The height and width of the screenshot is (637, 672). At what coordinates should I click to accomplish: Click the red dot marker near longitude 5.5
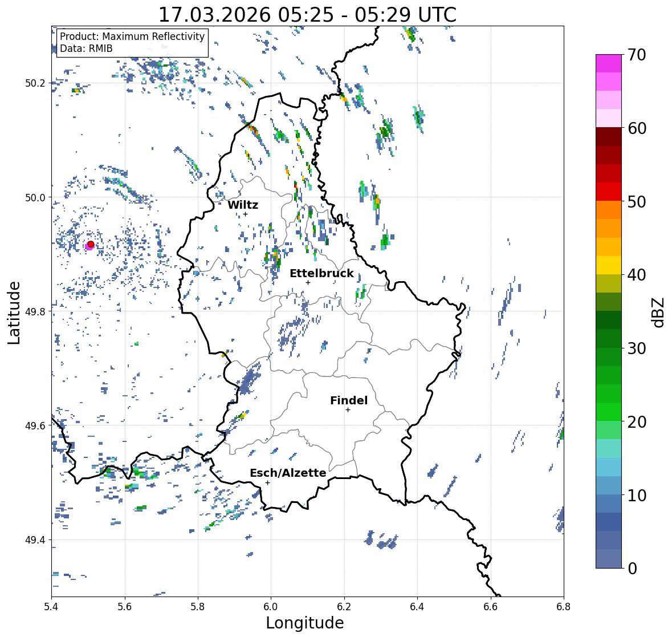(x=91, y=244)
